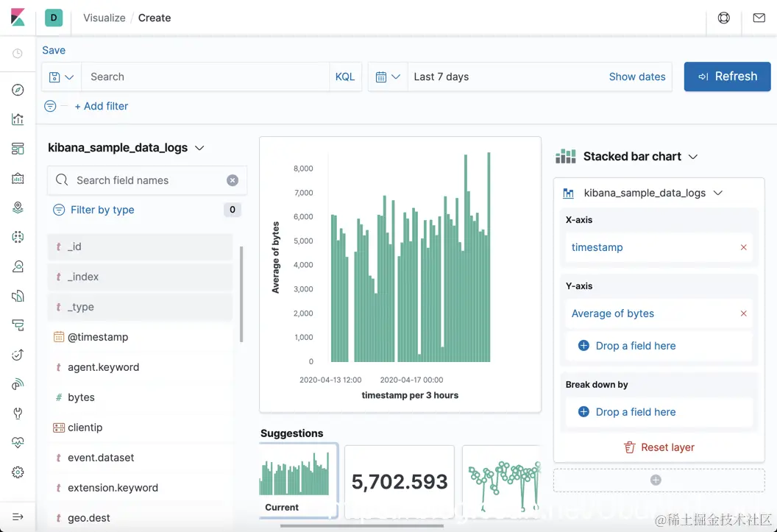Open Dev Tools wrench icon in the sidebar

(x=18, y=413)
